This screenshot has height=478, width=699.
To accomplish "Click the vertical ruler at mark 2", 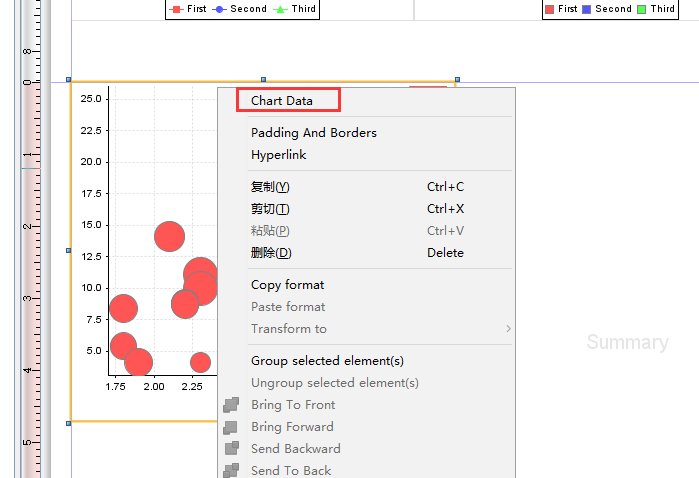I will tap(30, 227).
